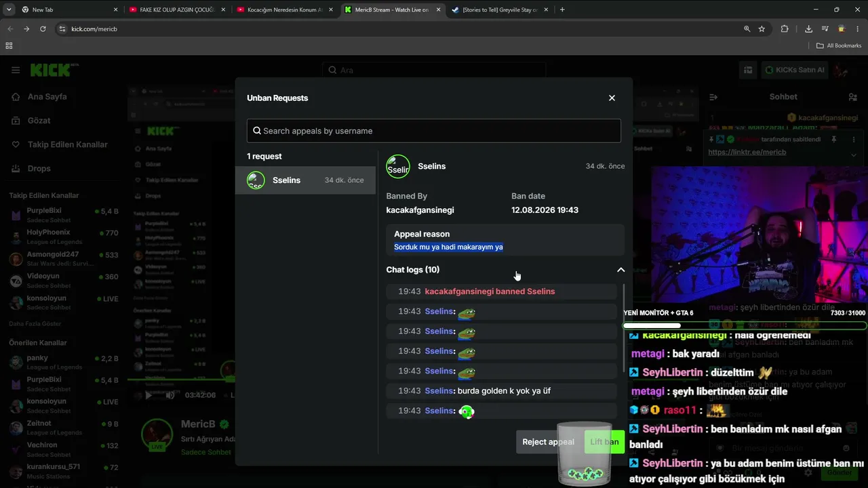Go back in browser history
This screenshot has height=488, width=868.
tap(10, 29)
